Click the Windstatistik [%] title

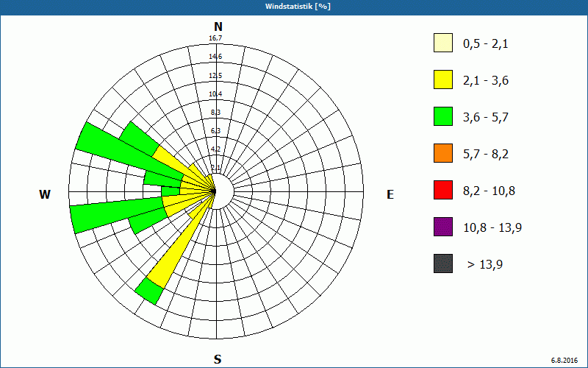(298, 7)
